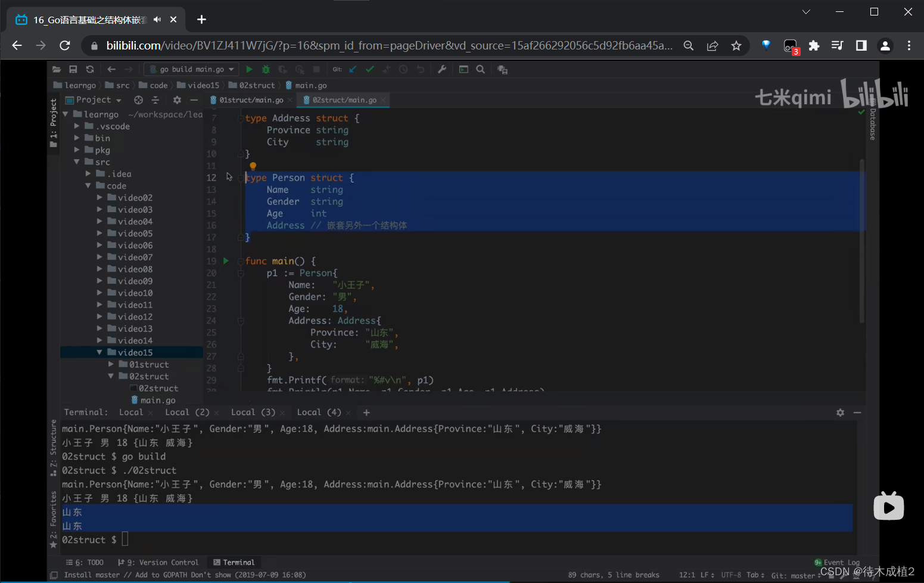Open the 9: Version Control tab
Image resolution: width=924 pixels, height=583 pixels.
click(158, 563)
